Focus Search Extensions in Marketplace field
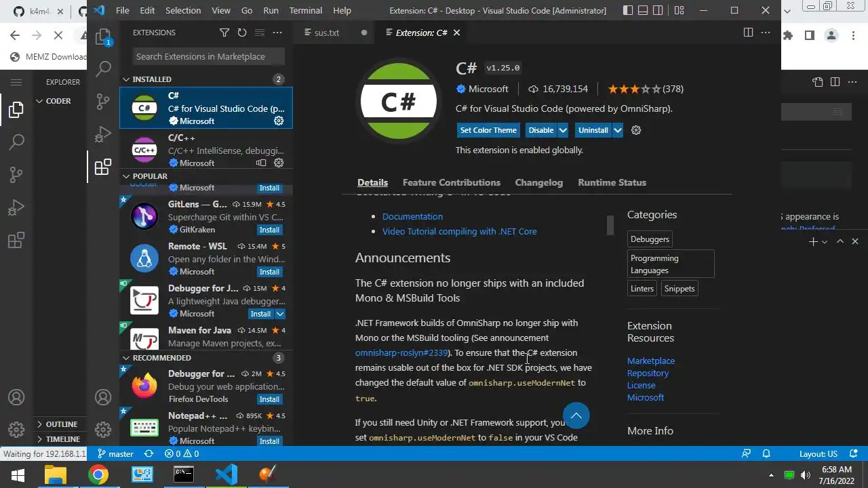The height and width of the screenshot is (488, 868). (x=207, y=56)
